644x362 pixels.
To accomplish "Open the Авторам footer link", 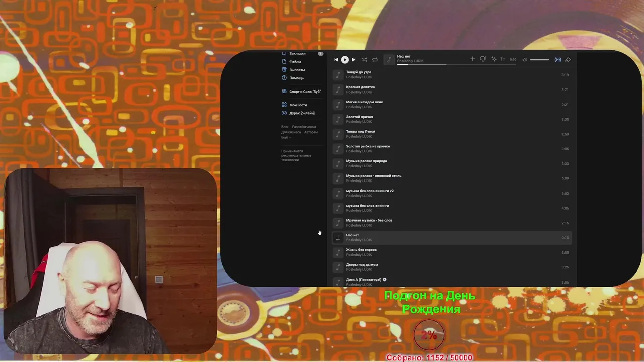I will point(311,132).
